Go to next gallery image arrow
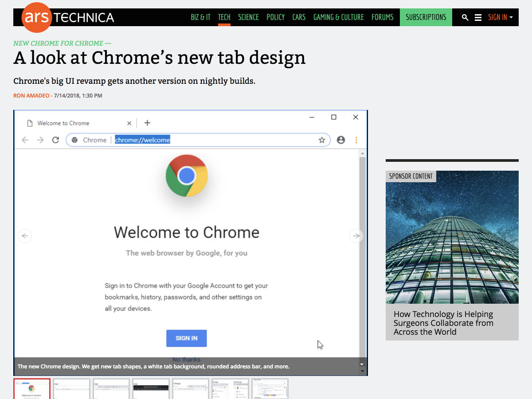The height and width of the screenshot is (399, 532). [356, 235]
